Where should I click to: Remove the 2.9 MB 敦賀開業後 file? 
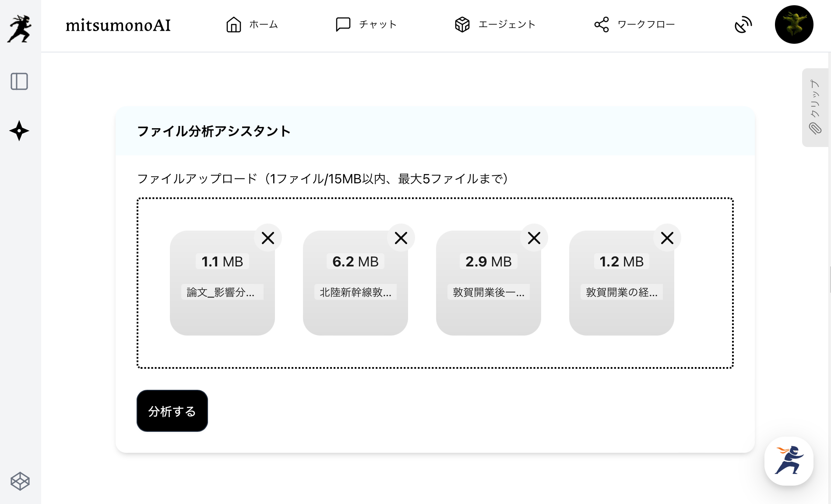coord(534,238)
